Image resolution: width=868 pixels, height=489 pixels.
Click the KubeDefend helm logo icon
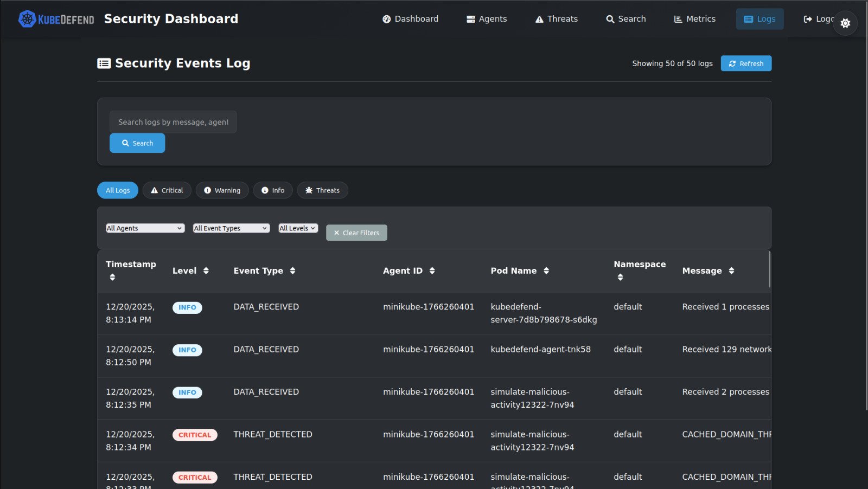coord(27,19)
